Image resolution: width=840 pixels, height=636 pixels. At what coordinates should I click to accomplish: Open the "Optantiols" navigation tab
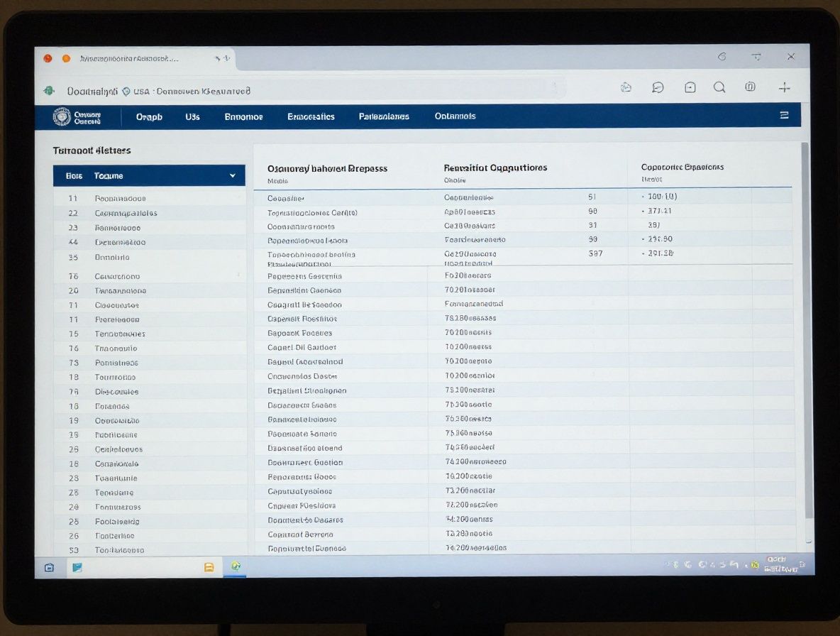455,116
